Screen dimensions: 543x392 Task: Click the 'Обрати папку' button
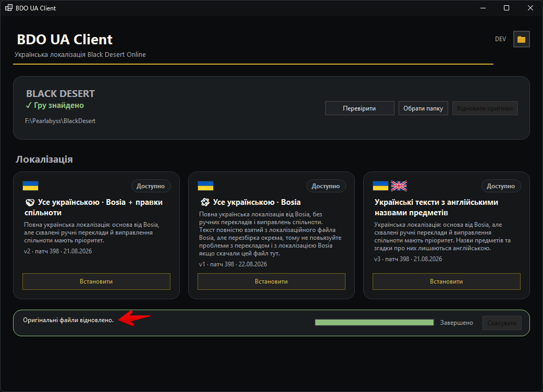pos(423,108)
